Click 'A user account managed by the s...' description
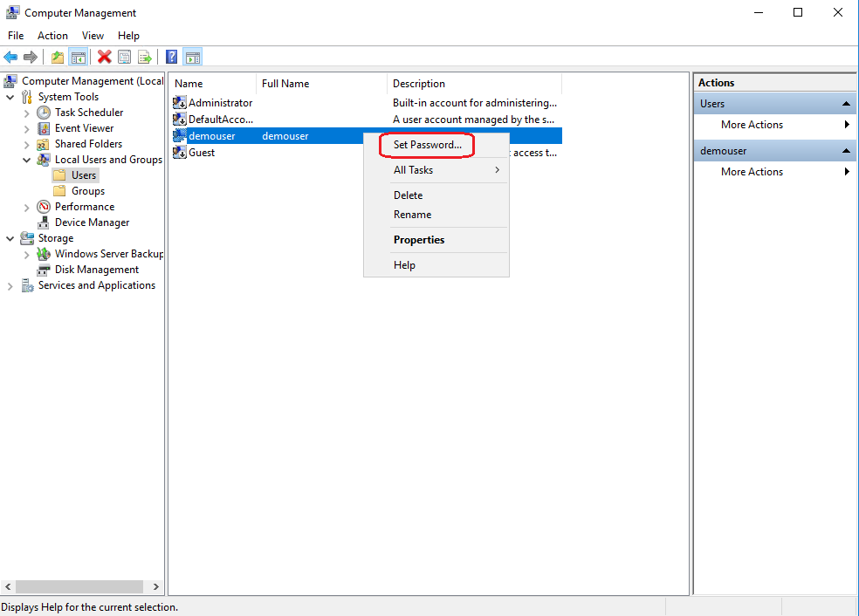 pos(473,120)
